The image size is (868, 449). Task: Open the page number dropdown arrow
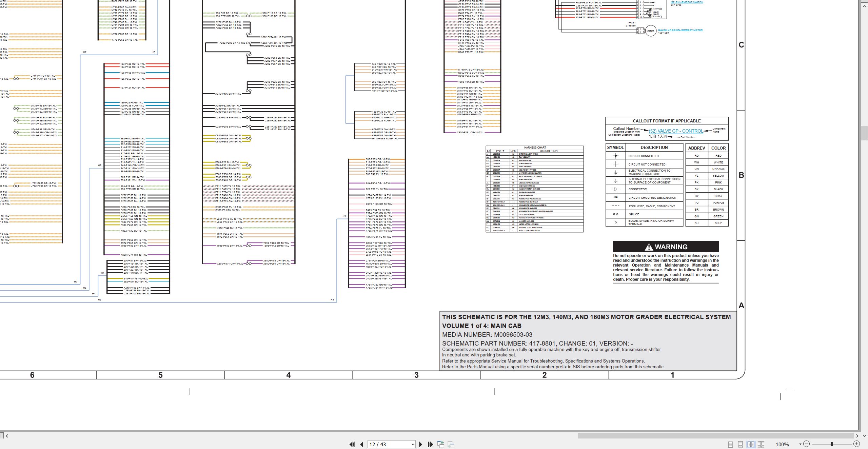(x=413, y=445)
